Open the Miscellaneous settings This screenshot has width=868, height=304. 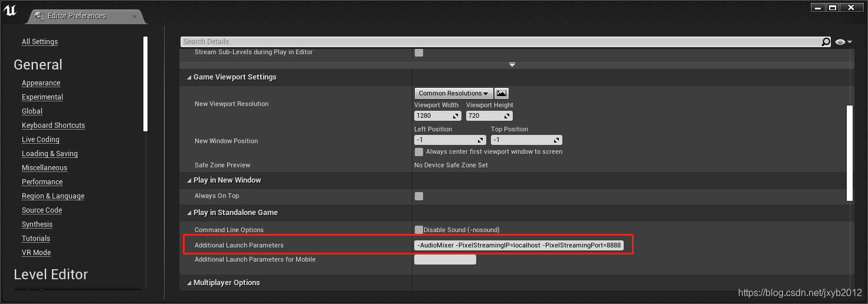pyautogui.click(x=44, y=168)
